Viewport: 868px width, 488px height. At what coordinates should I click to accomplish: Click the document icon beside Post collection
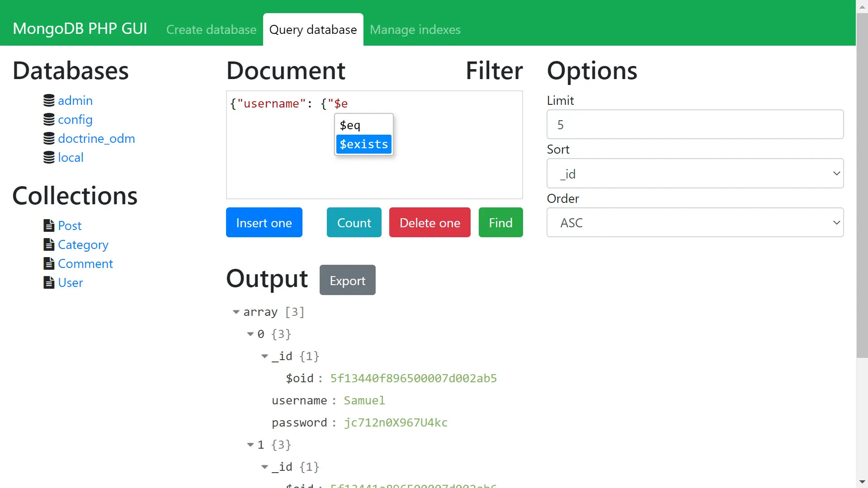click(49, 225)
